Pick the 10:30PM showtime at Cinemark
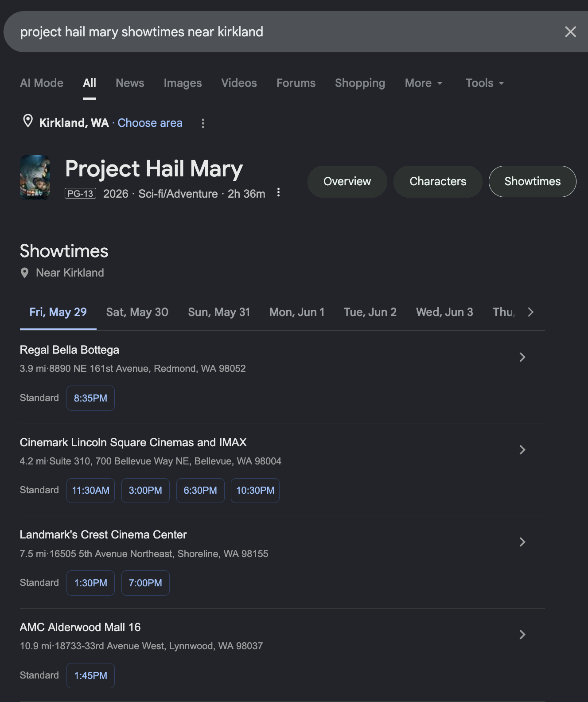The height and width of the screenshot is (702, 588). (x=255, y=491)
